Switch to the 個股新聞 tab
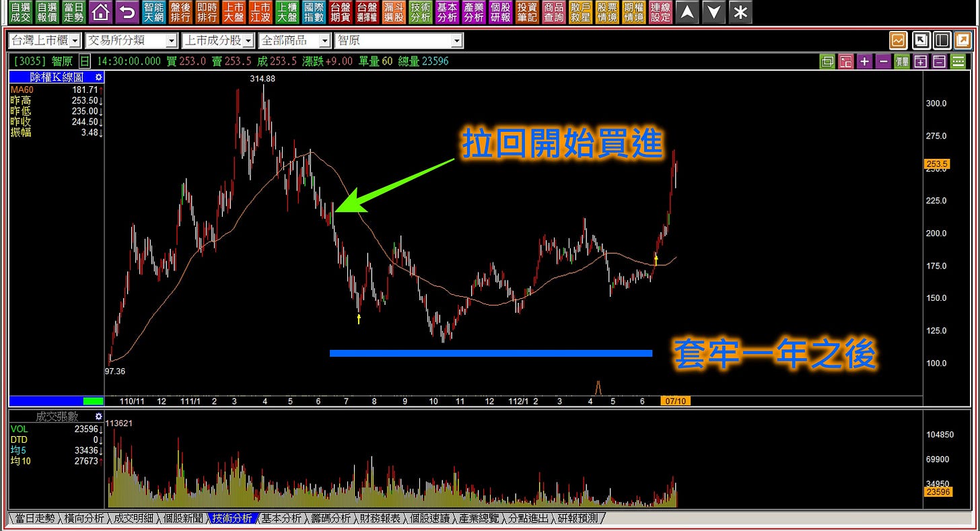Image resolution: width=980 pixels, height=531 pixels. pyautogui.click(x=183, y=518)
